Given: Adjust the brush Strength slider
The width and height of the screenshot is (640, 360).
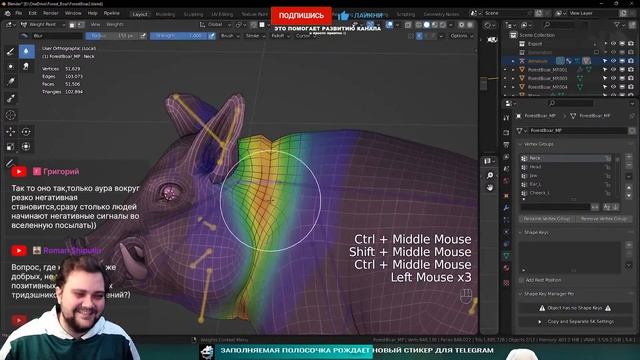Looking at the screenshot, I should (179, 36).
